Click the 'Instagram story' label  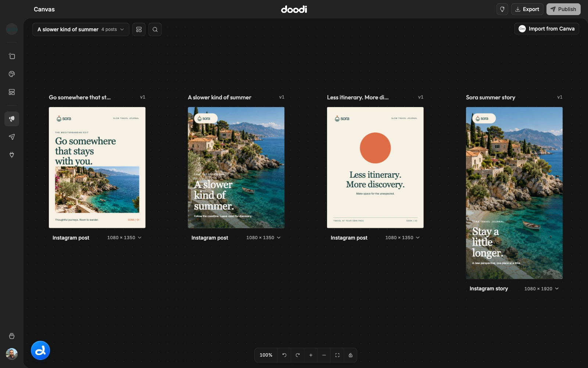pos(489,289)
